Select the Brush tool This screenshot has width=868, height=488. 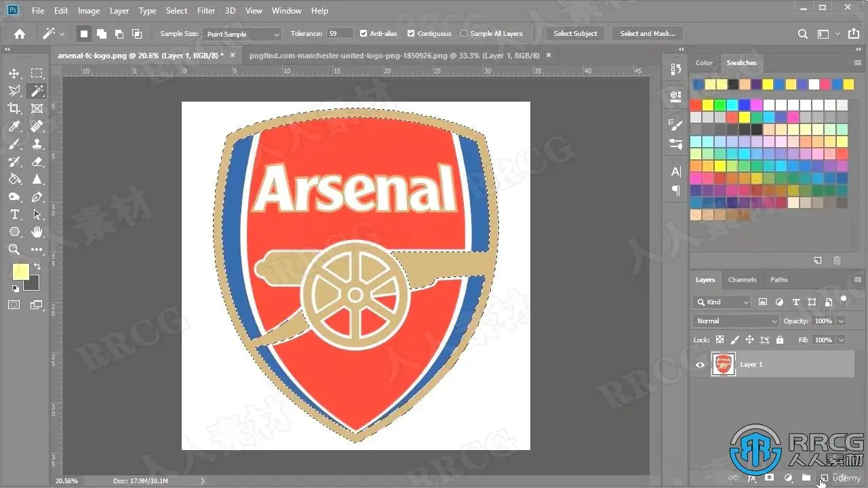click(x=14, y=144)
